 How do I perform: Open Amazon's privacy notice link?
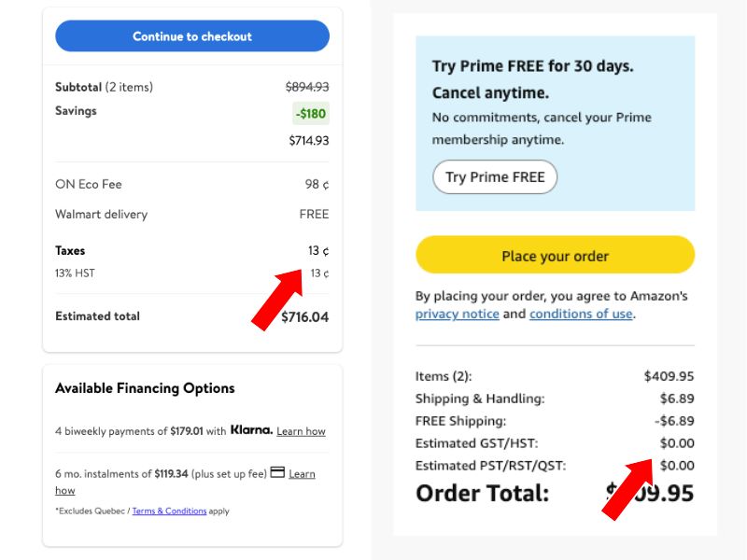click(x=457, y=314)
